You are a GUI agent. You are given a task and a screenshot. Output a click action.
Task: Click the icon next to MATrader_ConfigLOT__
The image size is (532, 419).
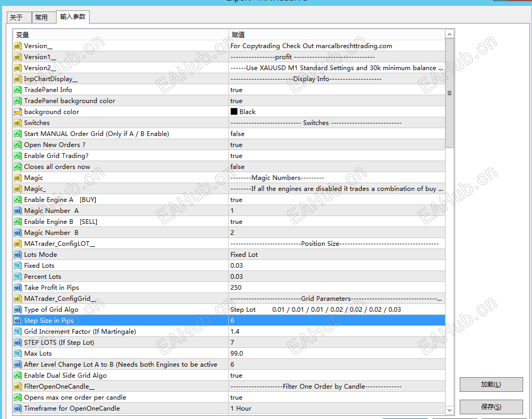click(x=18, y=244)
